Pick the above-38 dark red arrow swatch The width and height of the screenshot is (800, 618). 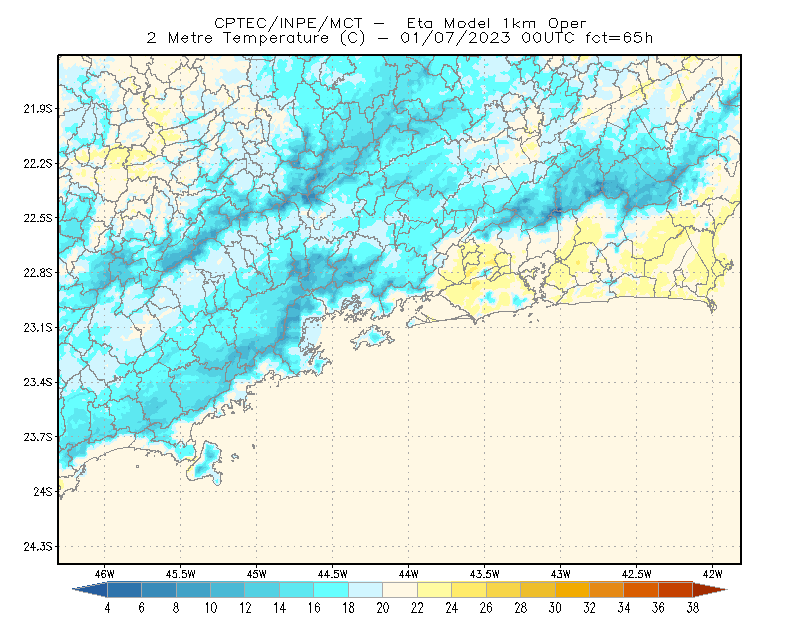[x=710, y=590]
